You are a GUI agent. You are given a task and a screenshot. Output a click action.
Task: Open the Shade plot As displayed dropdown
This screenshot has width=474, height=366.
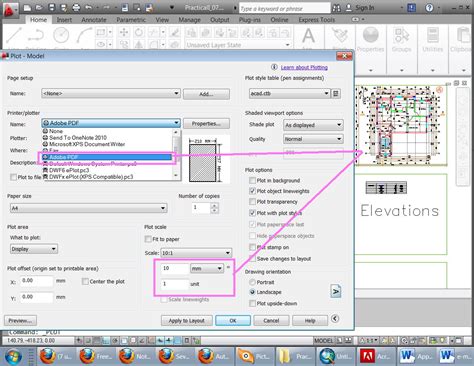(313, 125)
